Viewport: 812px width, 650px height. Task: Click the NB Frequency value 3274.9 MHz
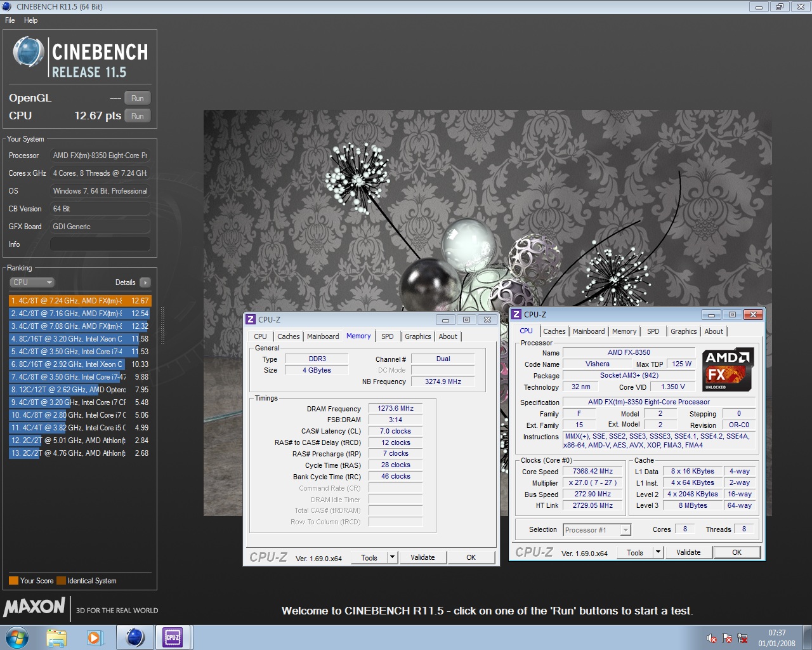click(443, 381)
